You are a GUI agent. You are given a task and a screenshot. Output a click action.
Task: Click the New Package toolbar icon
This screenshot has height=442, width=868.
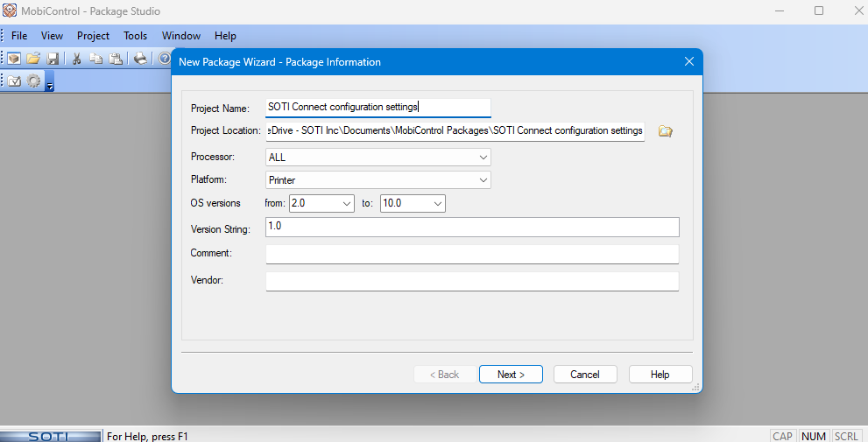coord(14,59)
